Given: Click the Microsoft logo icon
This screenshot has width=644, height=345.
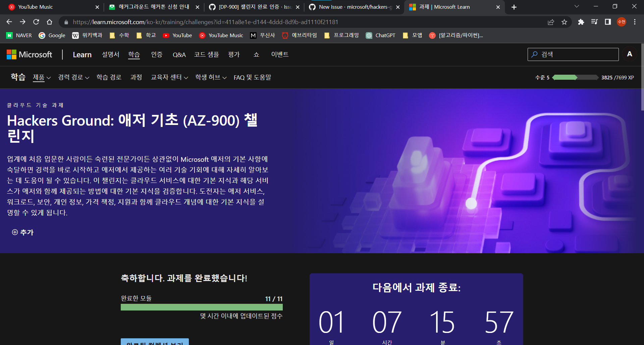Looking at the screenshot, I should pos(11,54).
